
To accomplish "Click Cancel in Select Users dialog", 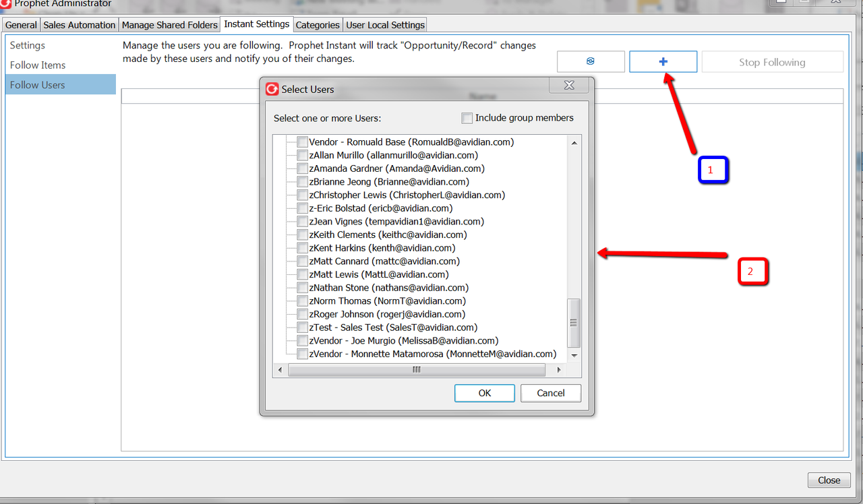I will pyautogui.click(x=551, y=393).
